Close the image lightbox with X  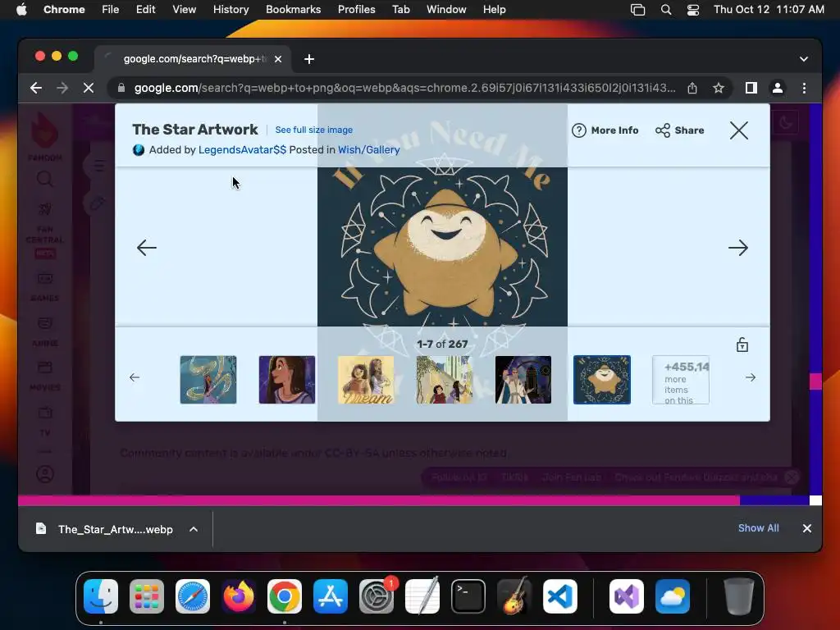pos(739,130)
